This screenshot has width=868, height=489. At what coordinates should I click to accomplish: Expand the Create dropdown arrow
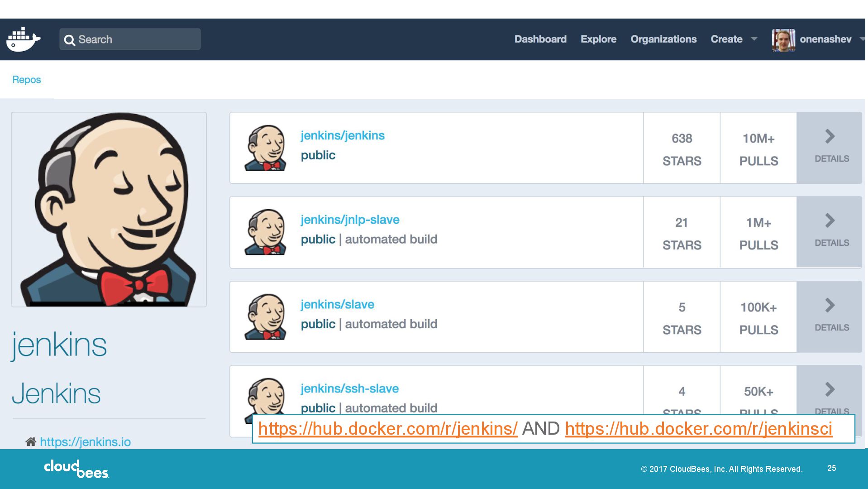(x=754, y=39)
